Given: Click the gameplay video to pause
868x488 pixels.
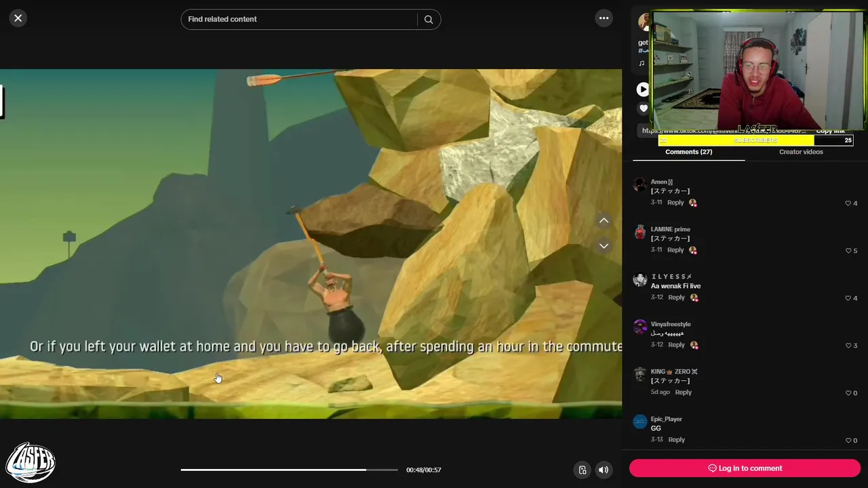Looking at the screenshot, I should [x=311, y=244].
